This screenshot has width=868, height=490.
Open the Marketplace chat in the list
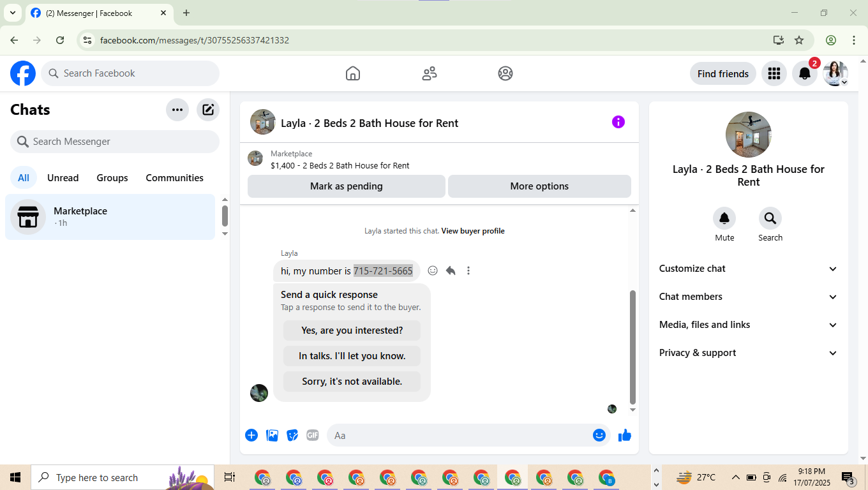tap(110, 217)
